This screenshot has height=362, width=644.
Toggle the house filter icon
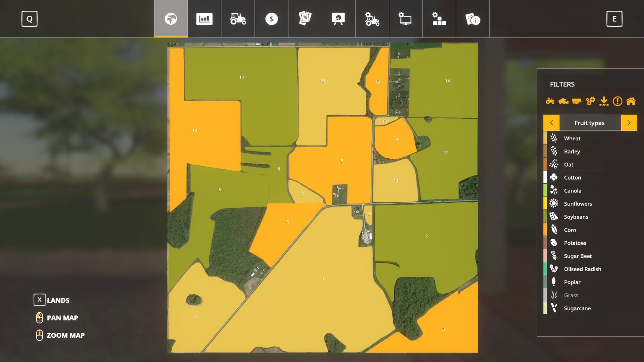(x=631, y=101)
